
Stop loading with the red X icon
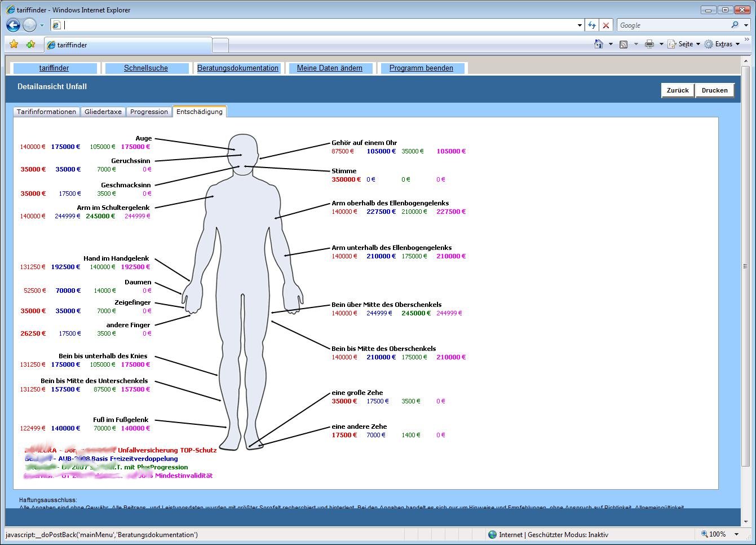(606, 25)
